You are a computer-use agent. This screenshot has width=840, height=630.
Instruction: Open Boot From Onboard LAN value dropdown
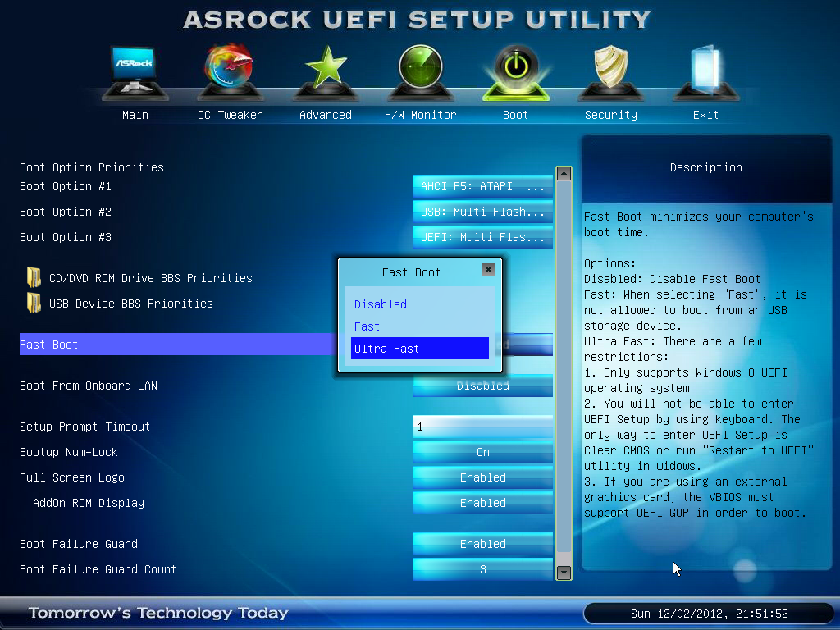tap(482, 386)
